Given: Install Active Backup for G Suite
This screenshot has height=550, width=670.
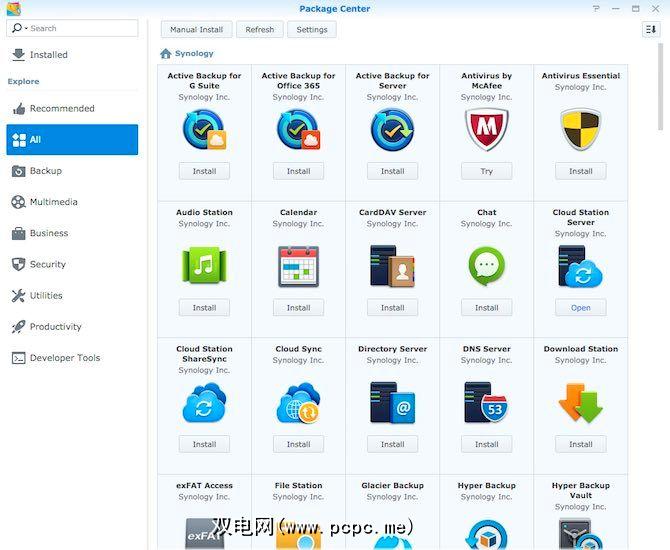Looking at the screenshot, I should (x=204, y=171).
